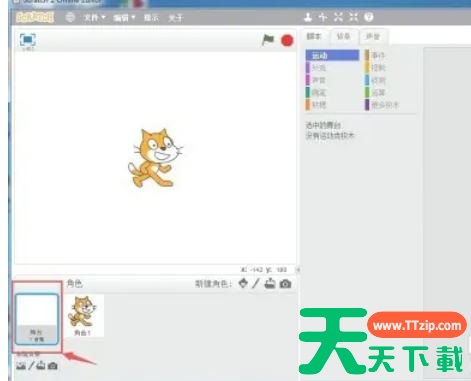This screenshot has width=471, height=381.
Task: Click the red stop button
Action: 287,41
